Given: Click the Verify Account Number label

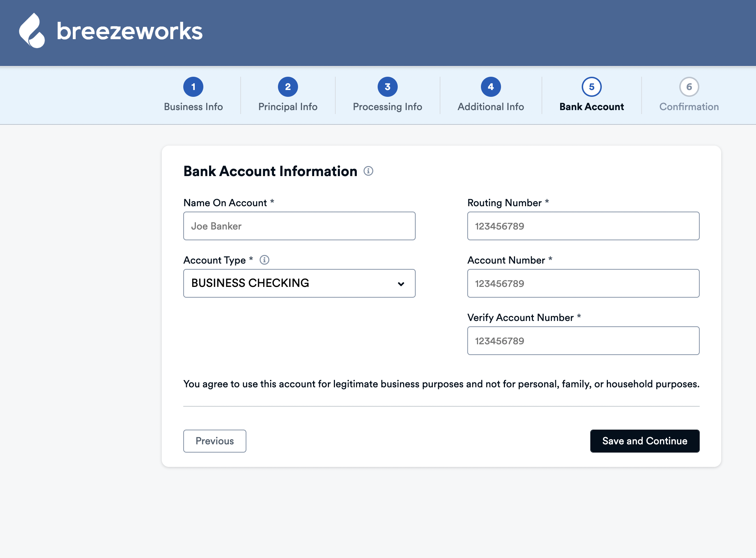Looking at the screenshot, I should [x=524, y=318].
